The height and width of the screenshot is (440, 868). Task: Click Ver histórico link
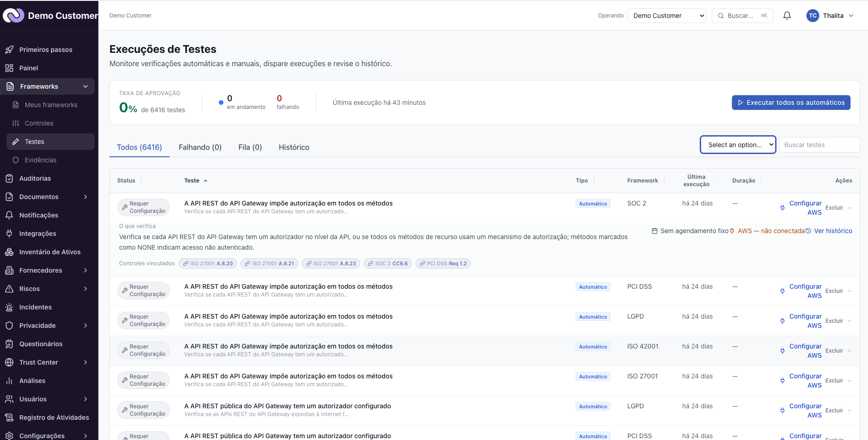[829, 231]
